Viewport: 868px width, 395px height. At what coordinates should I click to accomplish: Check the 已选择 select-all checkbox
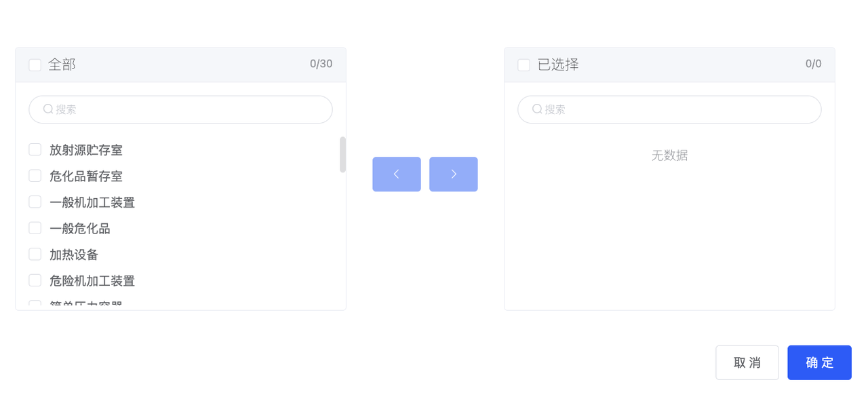pyautogui.click(x=524, y=65)
